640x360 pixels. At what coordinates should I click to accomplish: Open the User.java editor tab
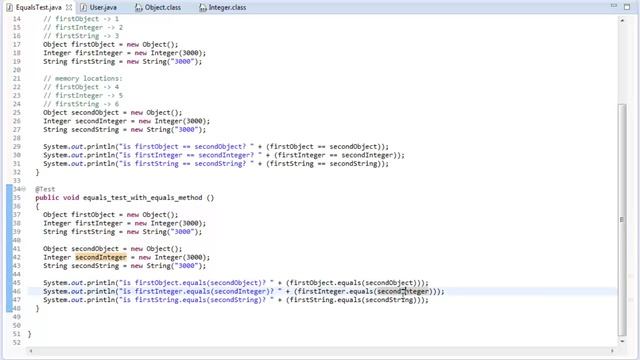click(x=103, y=7)
